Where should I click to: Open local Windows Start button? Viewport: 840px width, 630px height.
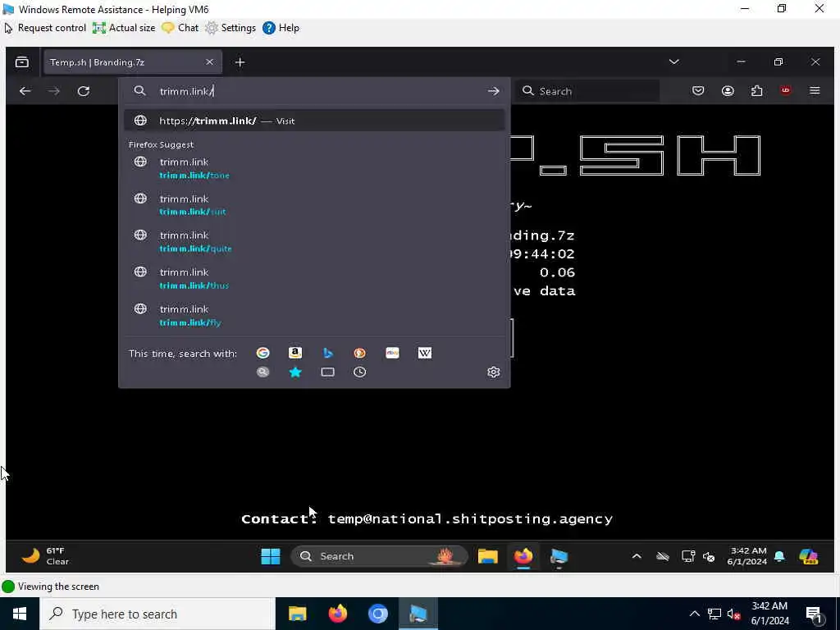click(x=20, y=614)
